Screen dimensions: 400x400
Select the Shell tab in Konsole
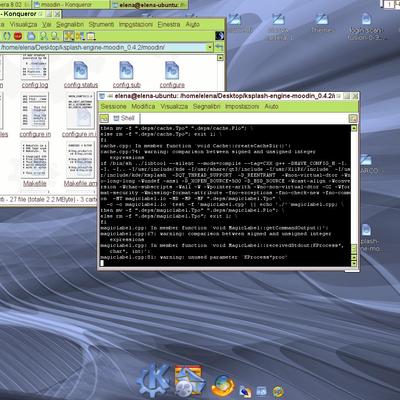click(124, 118)
